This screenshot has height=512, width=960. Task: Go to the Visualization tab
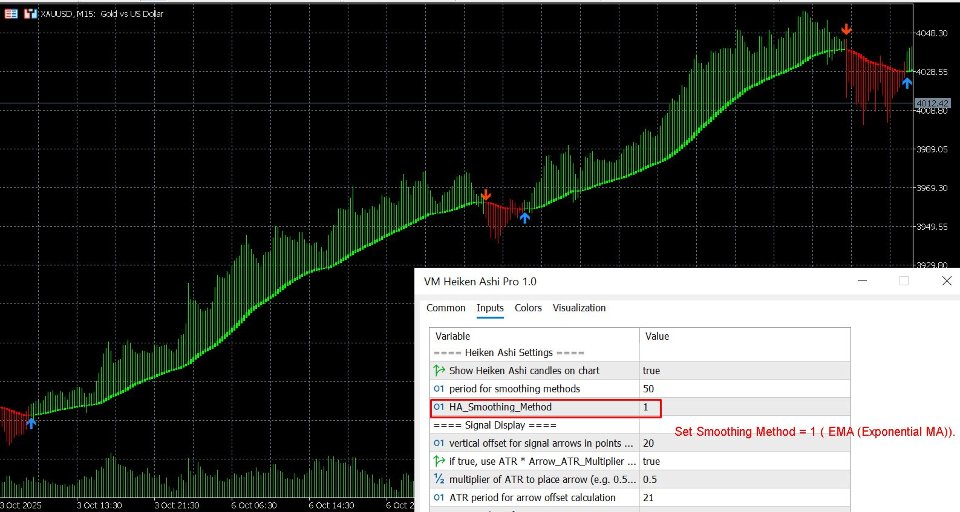579,308
